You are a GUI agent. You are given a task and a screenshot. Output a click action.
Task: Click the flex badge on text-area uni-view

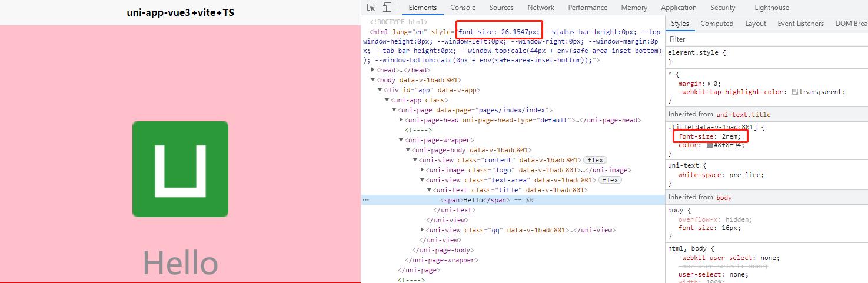coord(610,180)
